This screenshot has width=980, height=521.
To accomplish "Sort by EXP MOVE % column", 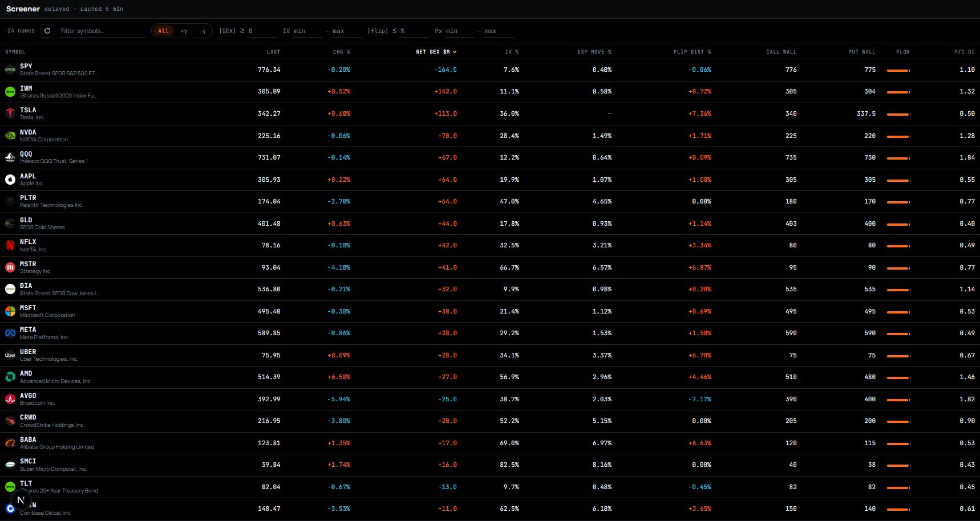I will (x=594, y=52).
